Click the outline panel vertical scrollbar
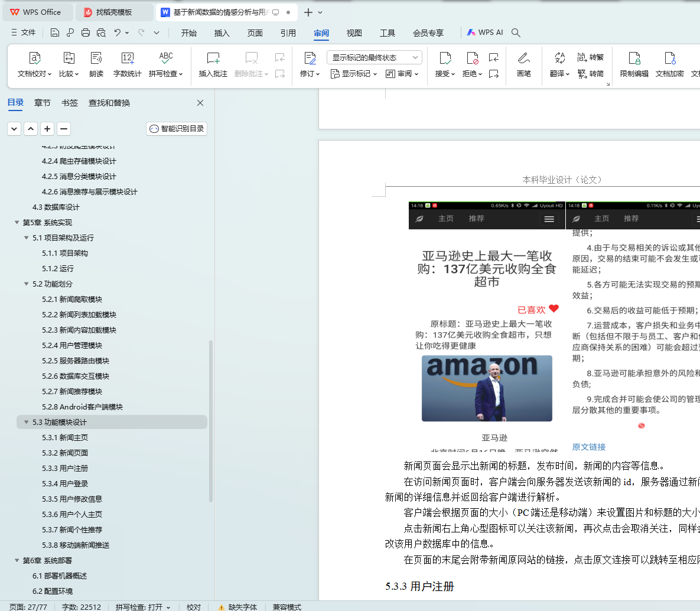The height and width of the screenshot is (611, 700). tap(211, 421)
